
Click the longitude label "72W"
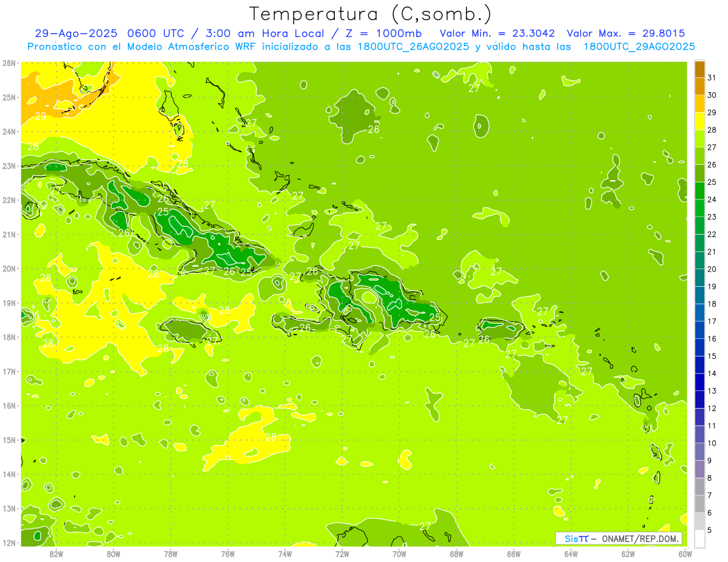[x=342, y=554]
